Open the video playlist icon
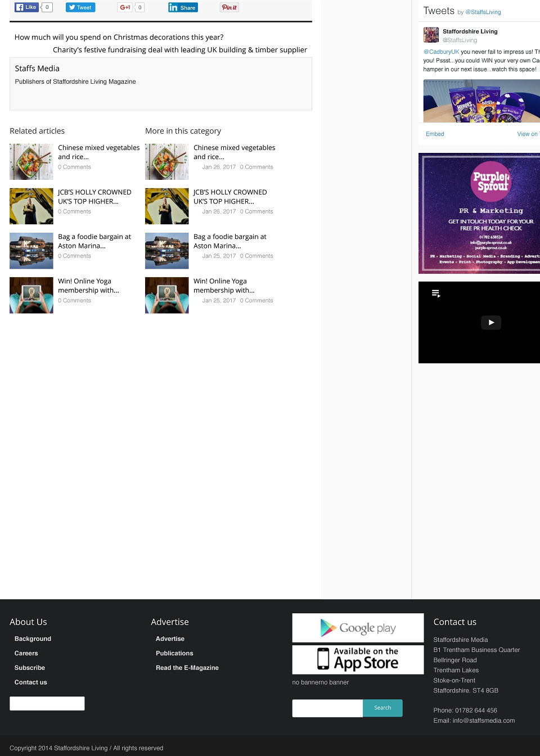540x756 pixels. pyautogui.click(x=436, y=293)
